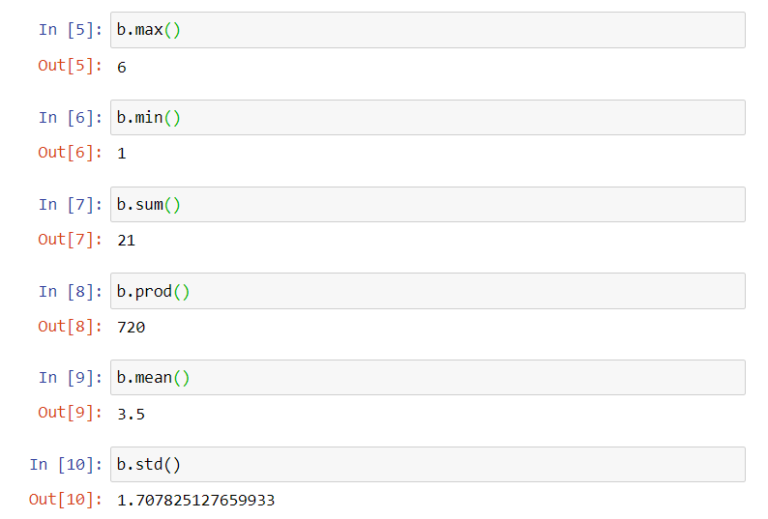
Task: Click the Out[10] prompt label
Action: click(x=66, y=499)
